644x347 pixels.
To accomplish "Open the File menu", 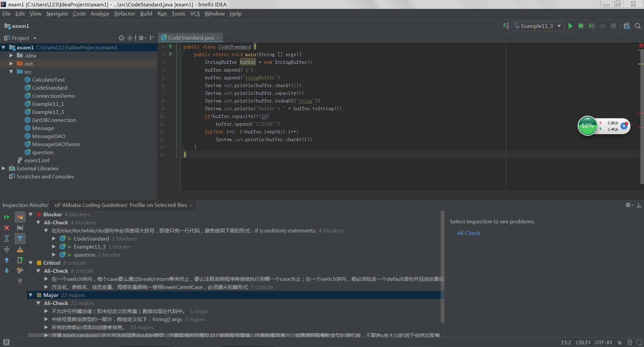I will [6, 13].
